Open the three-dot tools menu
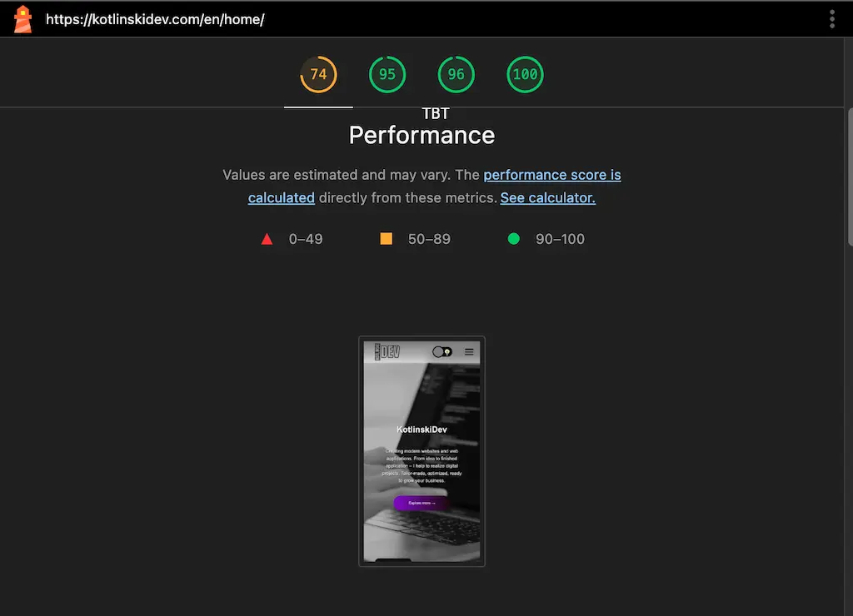The height and width of the screenshot is (616, 853). pyautogui.click(x=832, y=19)
